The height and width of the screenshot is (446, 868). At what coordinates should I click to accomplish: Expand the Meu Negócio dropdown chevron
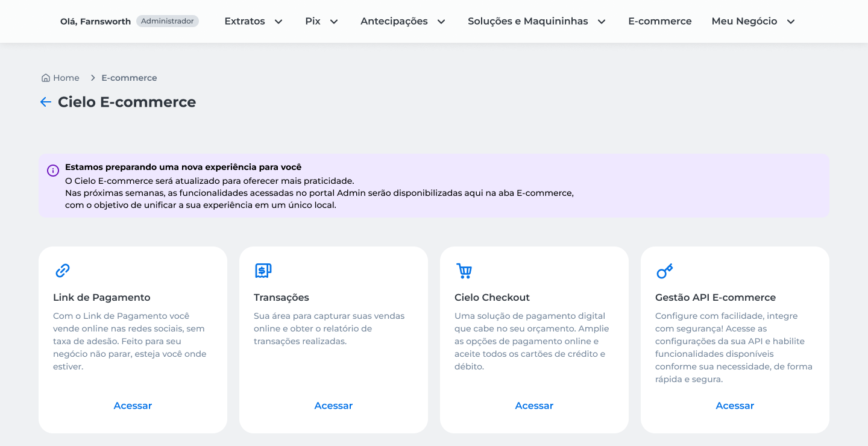[x=791, y=22]
